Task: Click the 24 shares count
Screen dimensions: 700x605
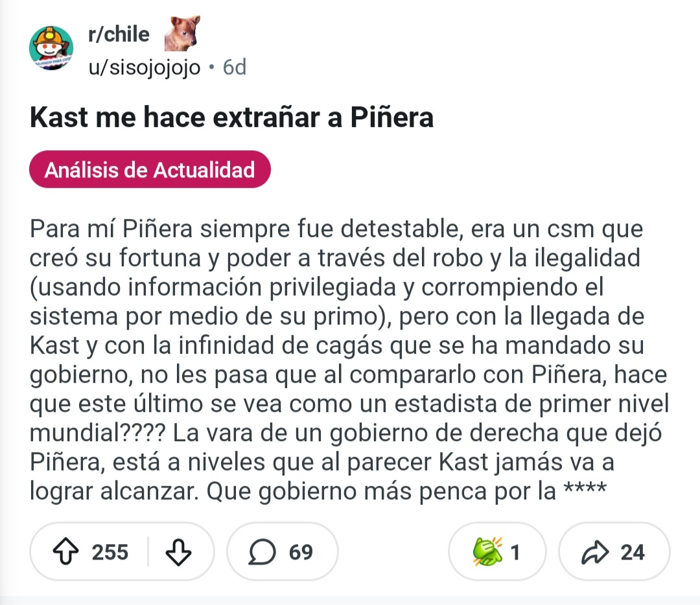Action: click(633, 552)
